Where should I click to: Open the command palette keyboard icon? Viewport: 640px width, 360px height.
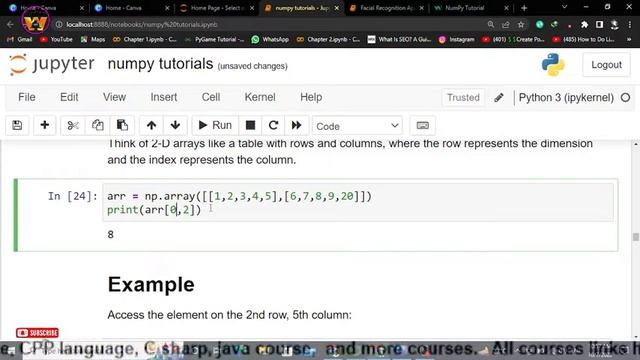click(422, 125)
